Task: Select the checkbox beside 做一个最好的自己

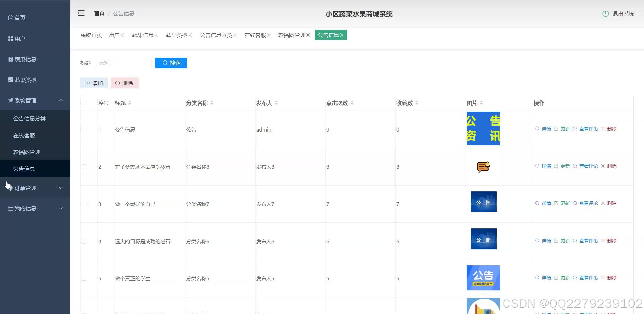Action: (84, 204)
